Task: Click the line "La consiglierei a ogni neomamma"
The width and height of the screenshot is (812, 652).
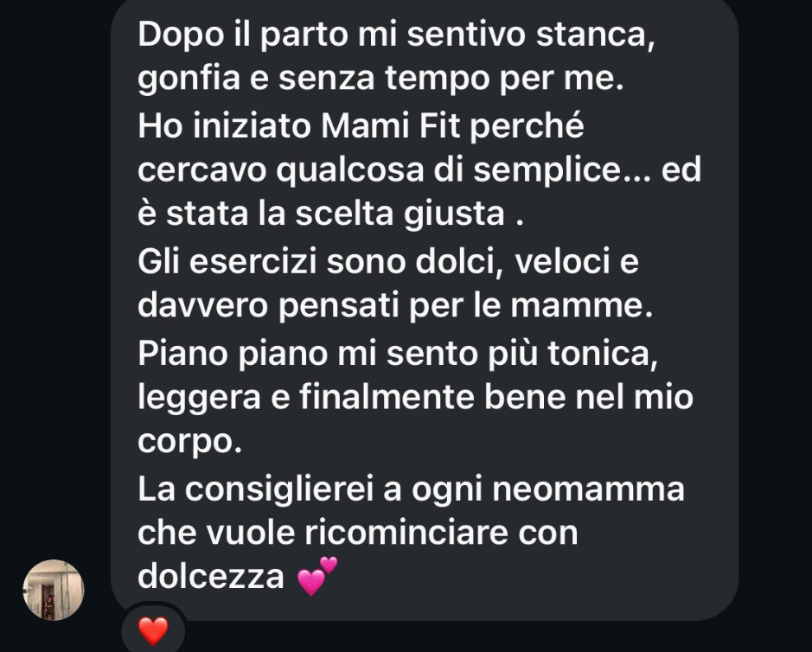Action: click(x=411, y=489)
